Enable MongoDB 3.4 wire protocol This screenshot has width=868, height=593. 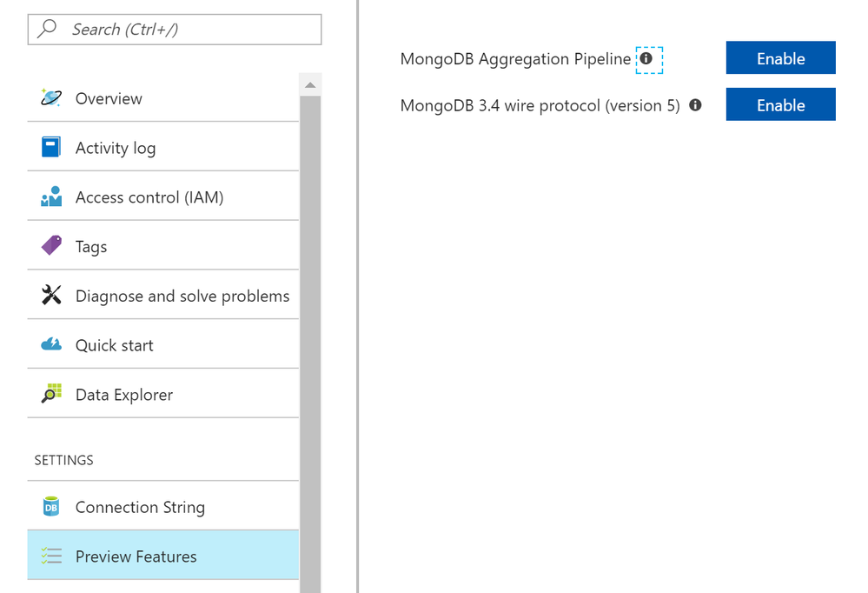pos(780,104)
